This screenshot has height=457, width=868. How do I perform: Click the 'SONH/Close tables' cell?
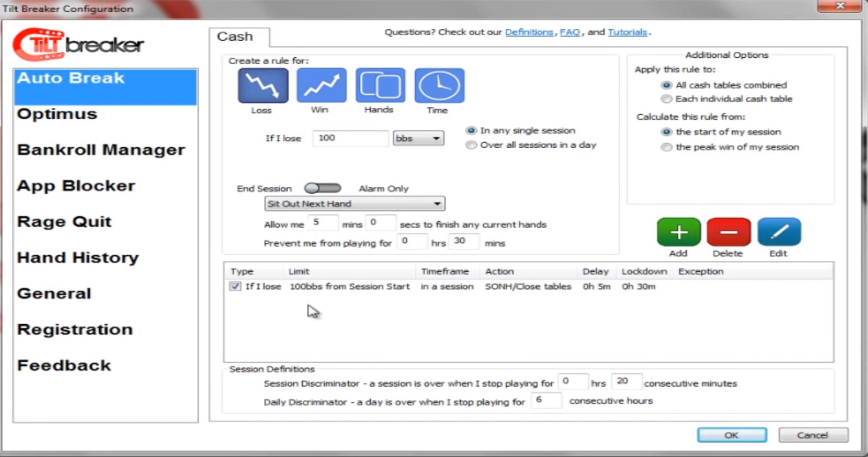click(528, 287)
